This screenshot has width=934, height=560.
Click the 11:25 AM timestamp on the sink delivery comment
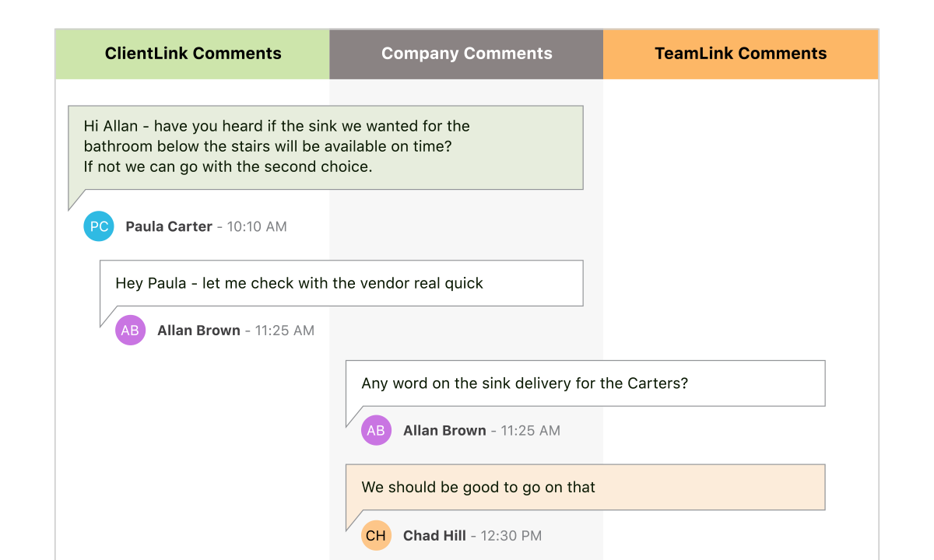click(x=531, y=430)
